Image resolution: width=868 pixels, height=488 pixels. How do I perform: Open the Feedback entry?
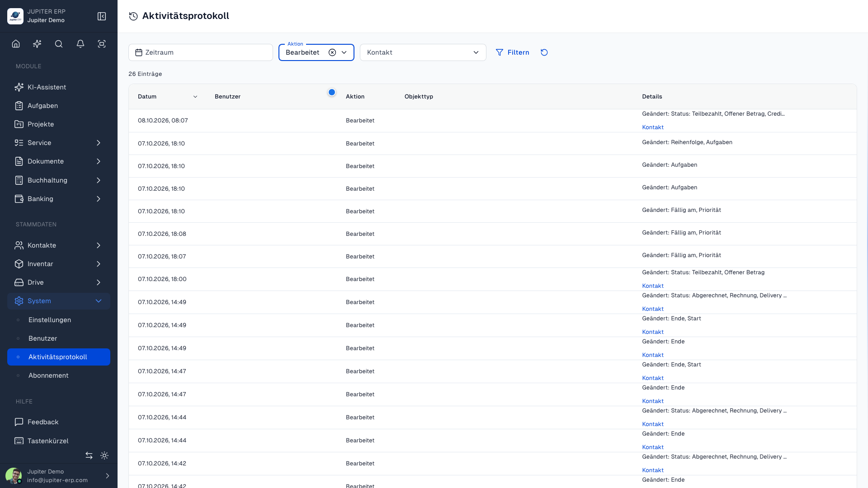[x=59, y=422]
